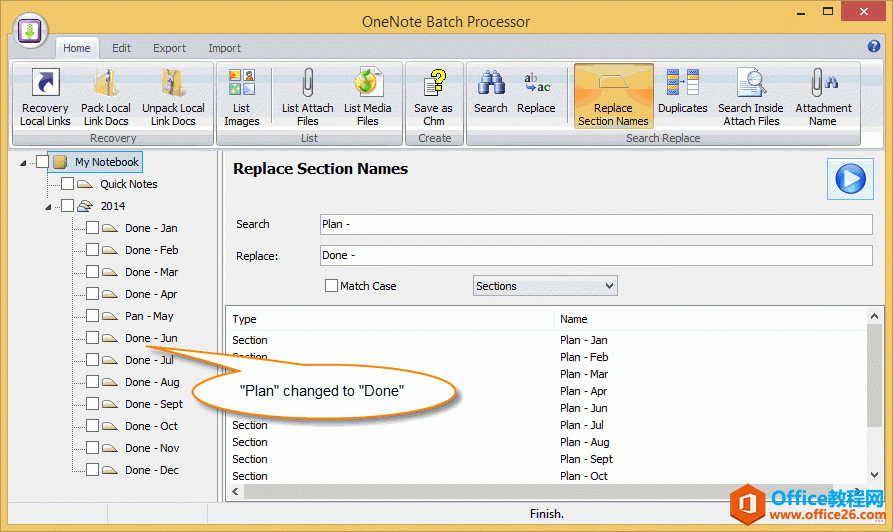The width and height of the screenshot is (893, 532).
Task: Collapse the 2014 section group
Action: [49, 207]
